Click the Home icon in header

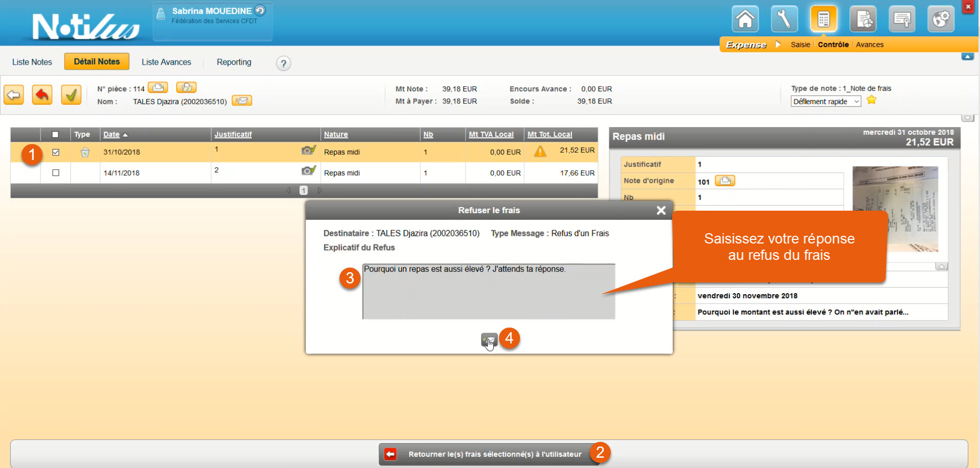click(745, 19)
